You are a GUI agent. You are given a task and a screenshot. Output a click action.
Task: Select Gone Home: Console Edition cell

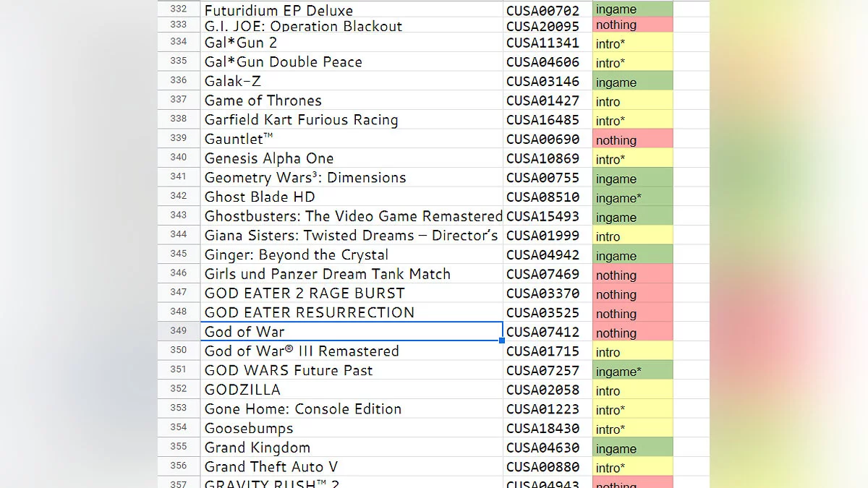tap(352, 409)
